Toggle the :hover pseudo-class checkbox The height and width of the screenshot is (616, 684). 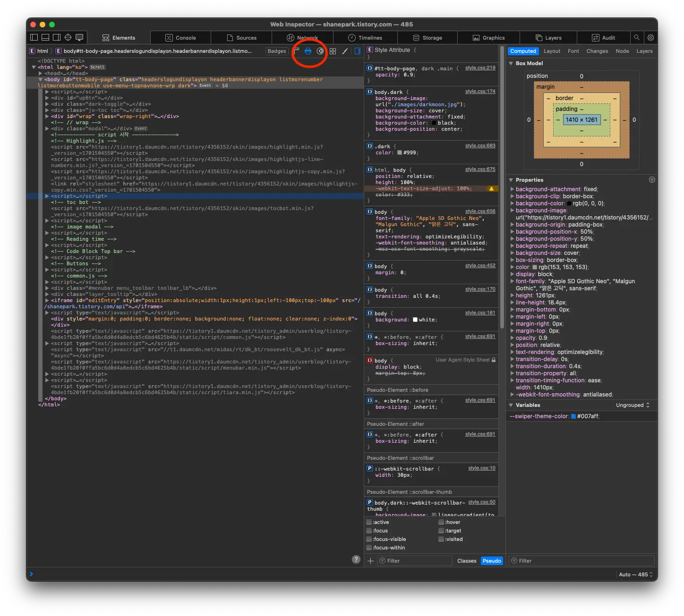(x=441, y=522)
